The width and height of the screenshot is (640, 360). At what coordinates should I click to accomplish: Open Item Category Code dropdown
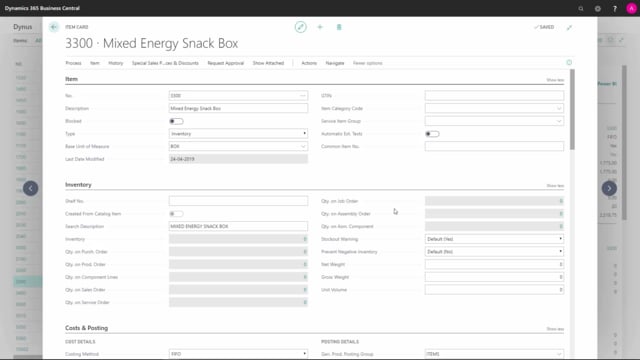pos(559,108)
